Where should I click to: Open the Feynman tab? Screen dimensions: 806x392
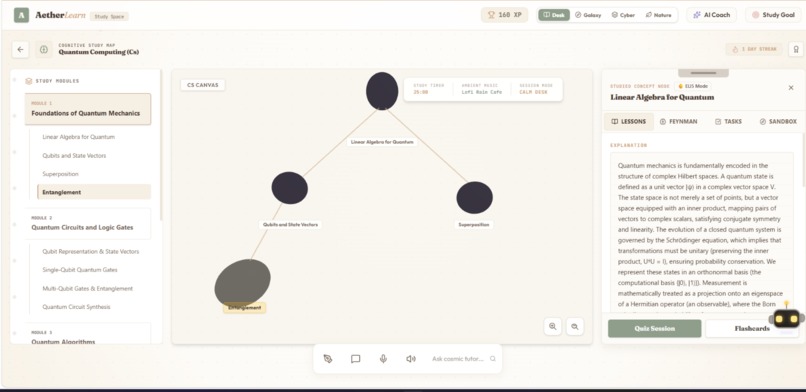679,122
